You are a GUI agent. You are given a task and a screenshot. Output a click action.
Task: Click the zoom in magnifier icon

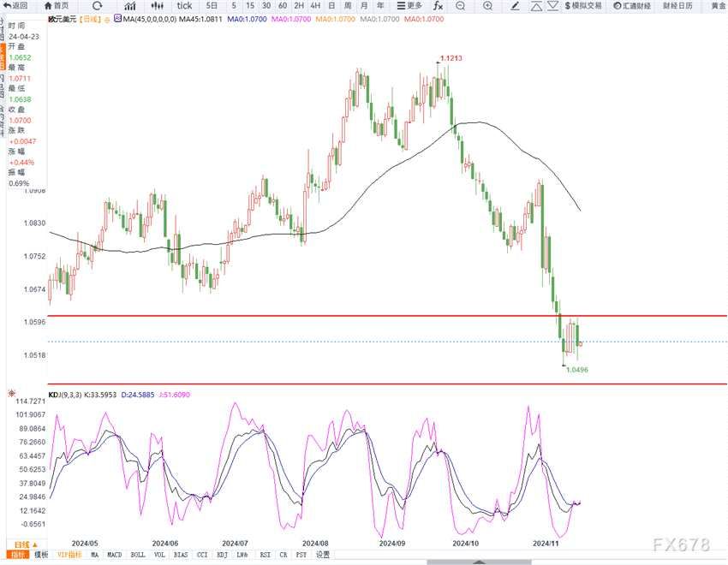(x=487, y=6)
